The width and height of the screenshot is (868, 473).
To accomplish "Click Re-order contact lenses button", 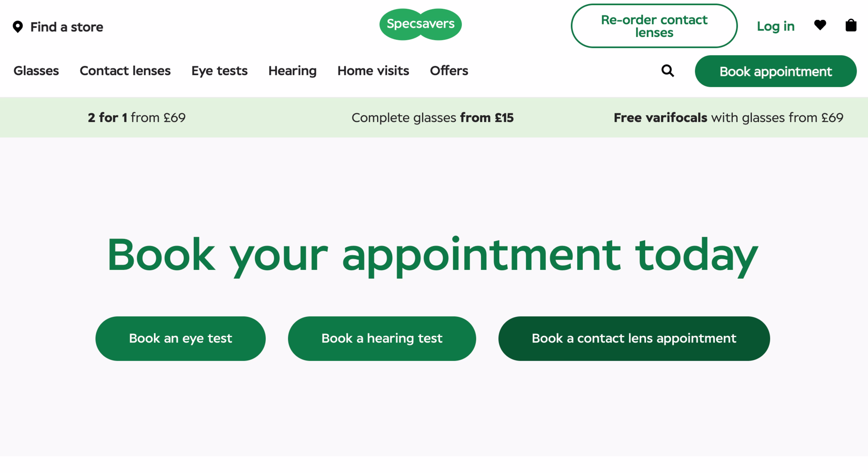I will [654, 26].
